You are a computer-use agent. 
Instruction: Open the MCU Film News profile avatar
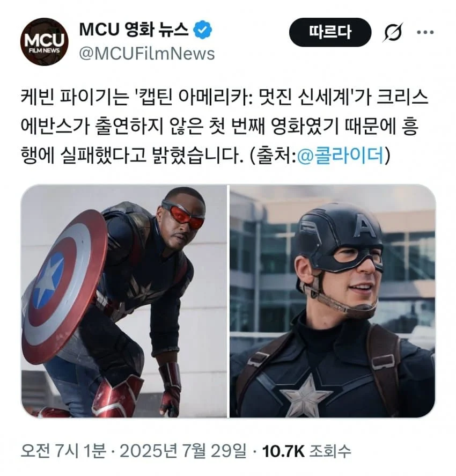tap(45, 41)
